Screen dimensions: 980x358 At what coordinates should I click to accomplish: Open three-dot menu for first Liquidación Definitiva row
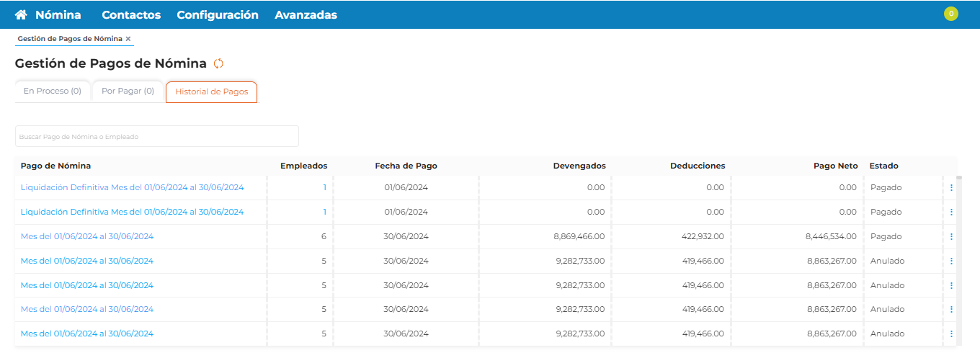[951, 188]
